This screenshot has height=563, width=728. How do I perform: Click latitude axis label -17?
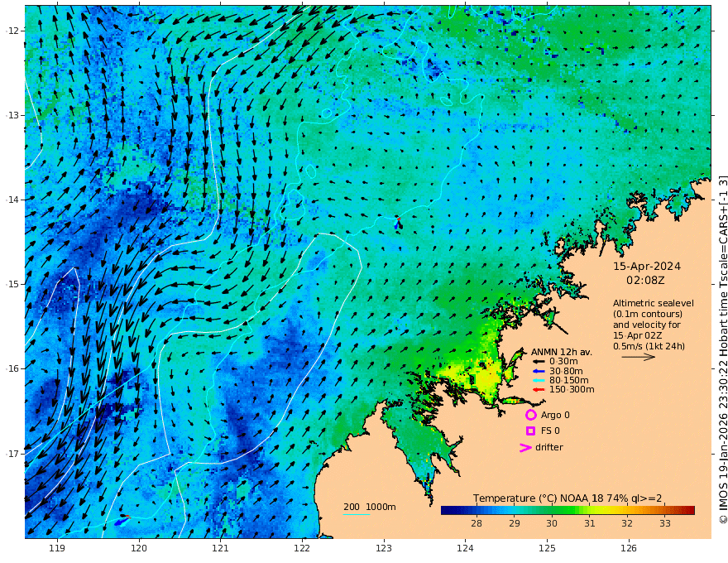pos(12,454)
